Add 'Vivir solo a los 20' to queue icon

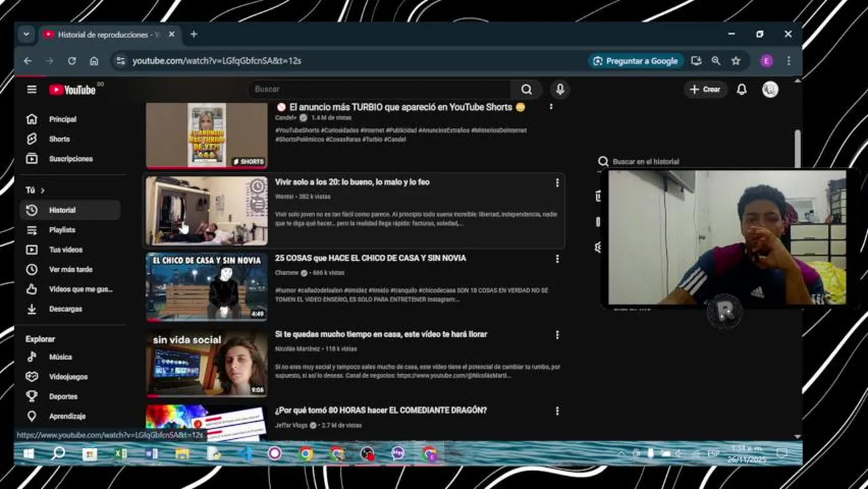(257, 204)
